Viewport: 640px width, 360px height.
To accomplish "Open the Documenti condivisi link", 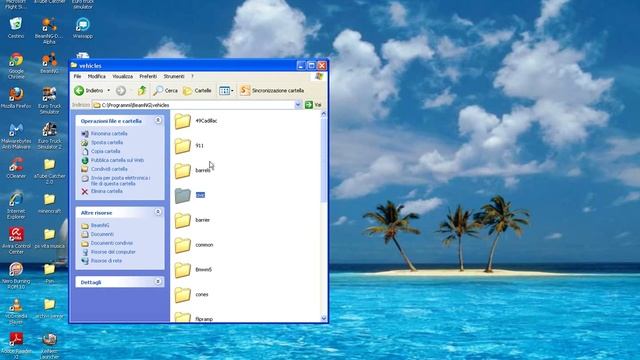I will point(111,243).
